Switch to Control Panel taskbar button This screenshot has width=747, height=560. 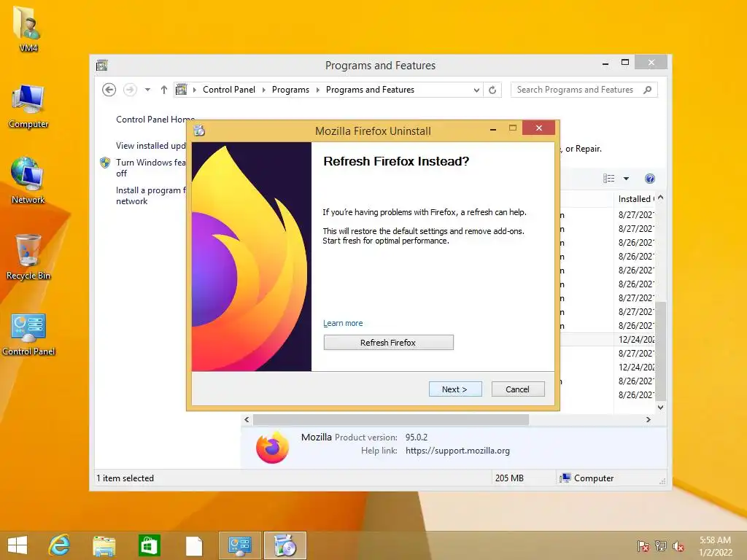pos(239,545)
